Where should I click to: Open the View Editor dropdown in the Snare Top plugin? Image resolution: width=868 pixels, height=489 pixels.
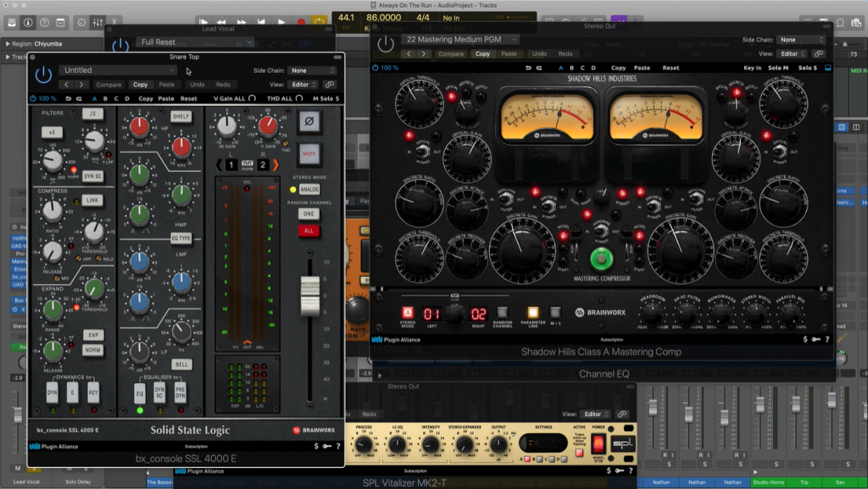(x=303, y=85)
